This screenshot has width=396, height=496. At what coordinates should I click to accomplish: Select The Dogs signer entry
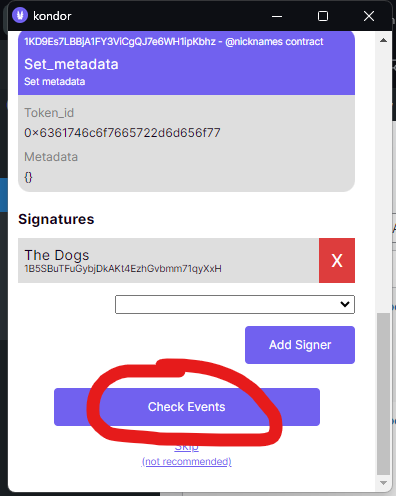point(168,260)
